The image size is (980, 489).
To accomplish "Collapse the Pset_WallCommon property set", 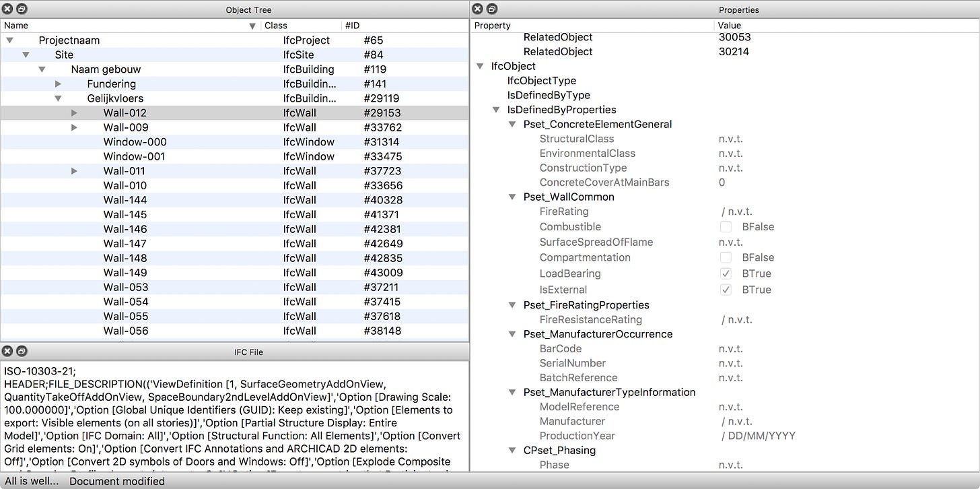I will tap(512, 197).
